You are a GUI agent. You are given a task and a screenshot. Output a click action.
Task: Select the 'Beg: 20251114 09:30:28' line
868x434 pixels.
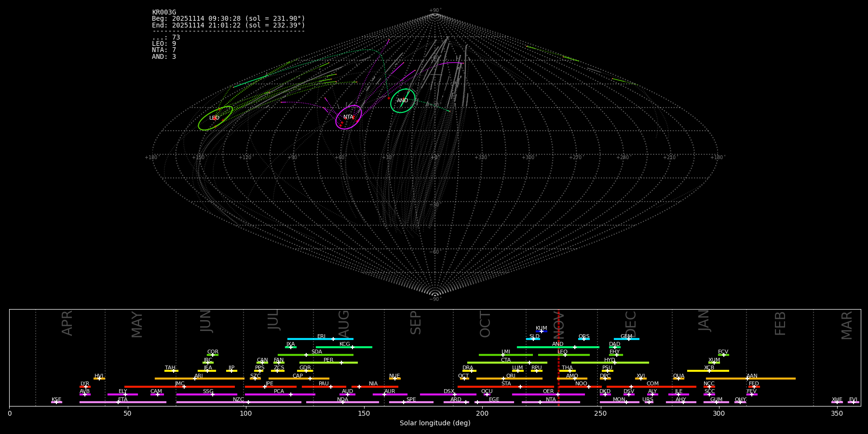[x=229, y=19]
